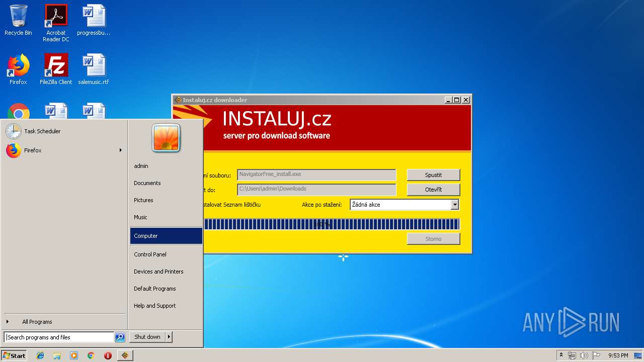Open Default Programs
The width and height of the screenshot is (644, 362).
(x=166, y=289)
